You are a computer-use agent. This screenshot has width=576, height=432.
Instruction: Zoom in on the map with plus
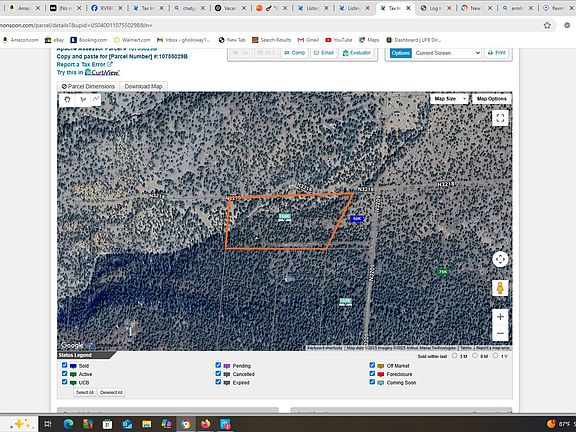[500, 317]
